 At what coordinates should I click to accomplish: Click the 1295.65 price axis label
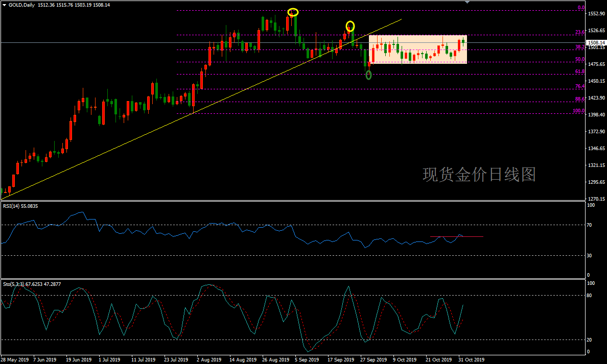point(596,182)
